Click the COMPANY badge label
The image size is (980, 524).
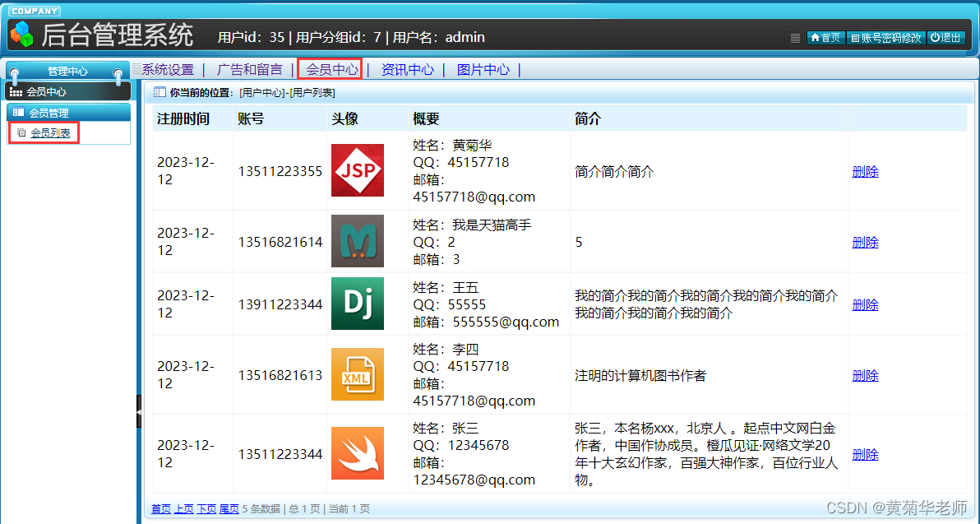point(35,12)
